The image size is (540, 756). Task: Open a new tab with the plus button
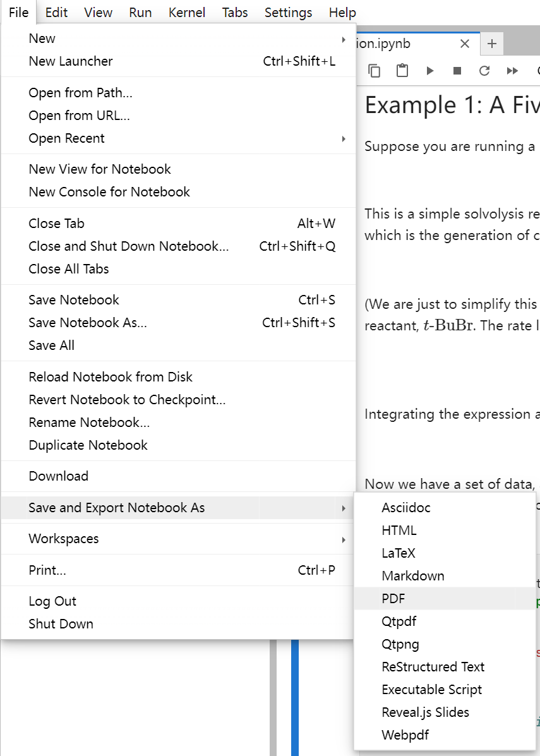491,43
